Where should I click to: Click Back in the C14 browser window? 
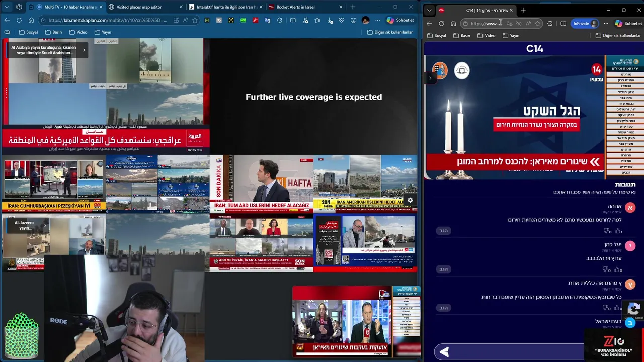(x=429, y=23)
